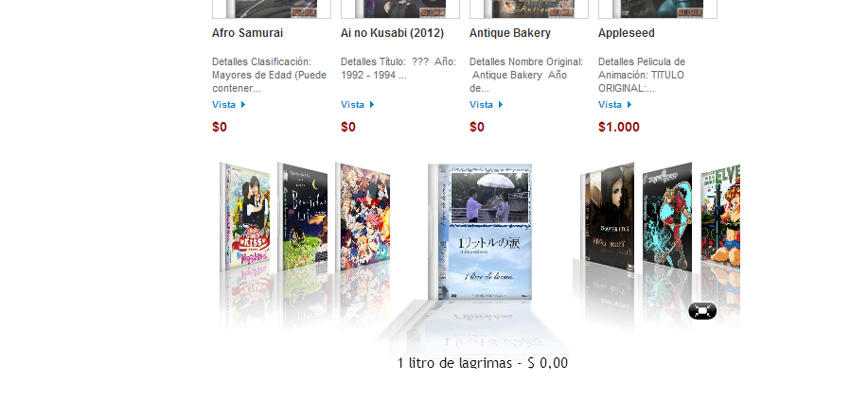Select the Fairy Tail colorful characters cover
The width and height of the screenshot is (868, 399).
tap(363, 217)
